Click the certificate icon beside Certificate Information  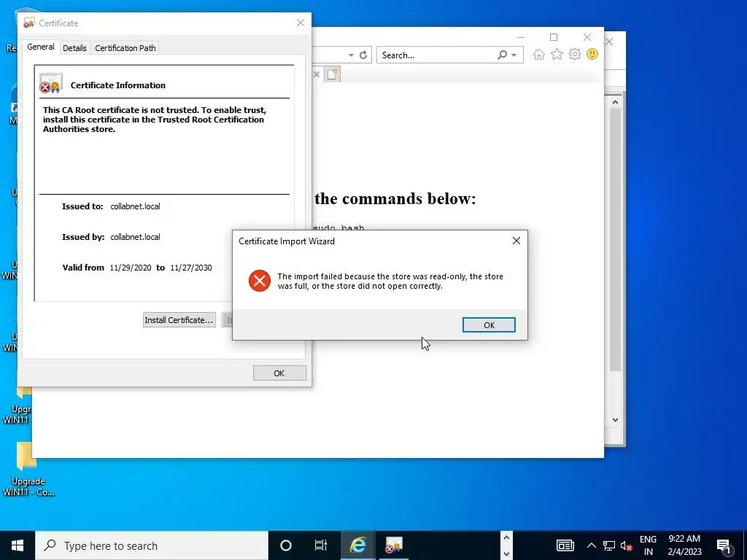coord(51,83)
